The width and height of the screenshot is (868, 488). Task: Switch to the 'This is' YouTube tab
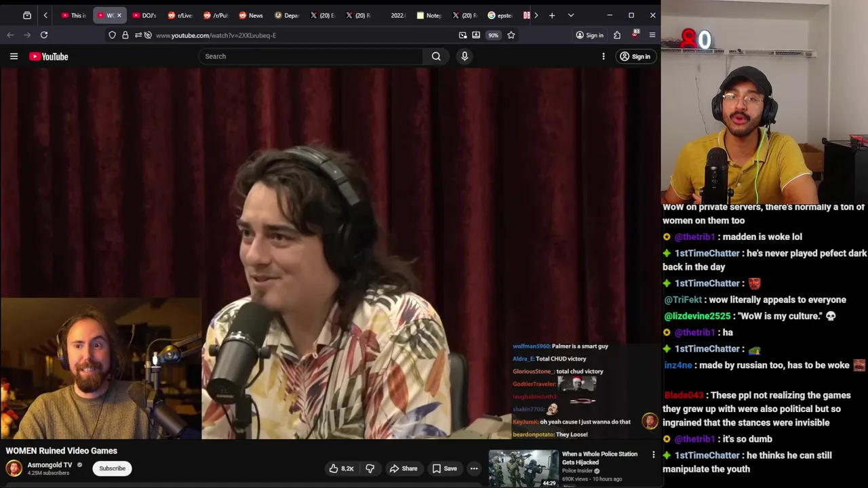(x=74, y=15)
